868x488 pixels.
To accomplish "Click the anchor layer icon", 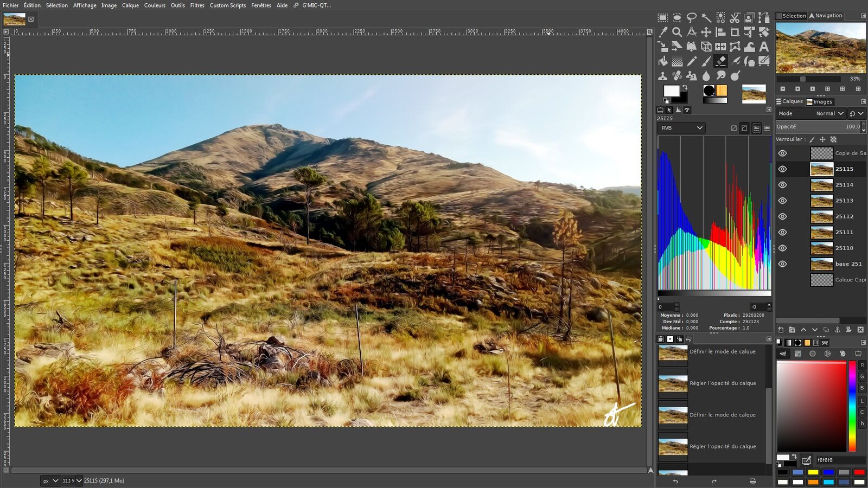I will [837, 330].
